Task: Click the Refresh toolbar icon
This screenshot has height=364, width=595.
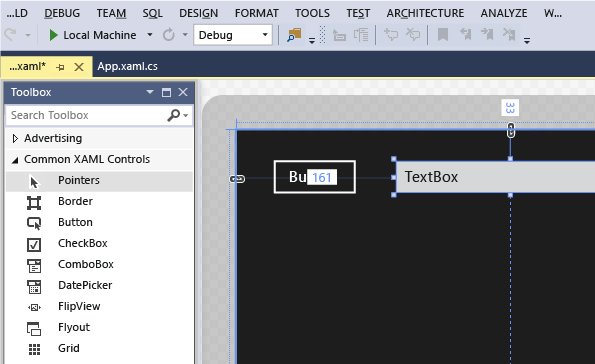Action: (x=168, y=35)
